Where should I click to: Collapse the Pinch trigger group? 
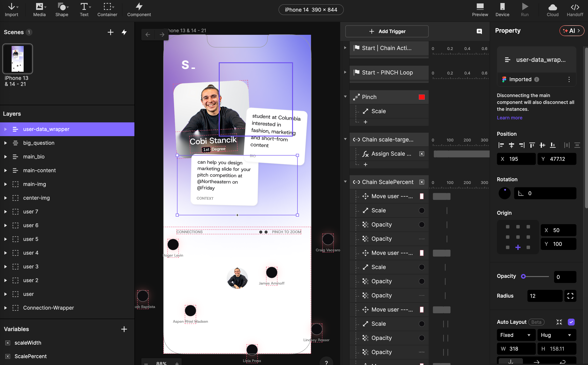345,97
